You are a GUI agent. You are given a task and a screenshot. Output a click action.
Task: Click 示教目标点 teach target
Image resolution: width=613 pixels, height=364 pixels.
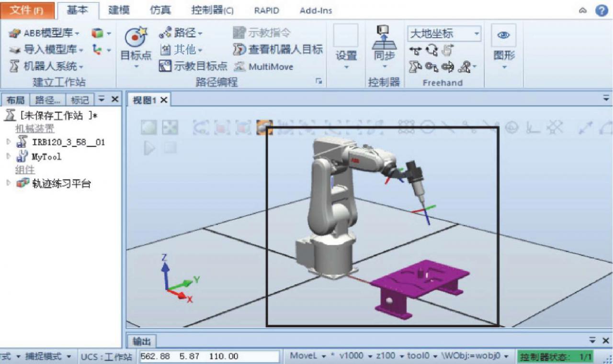(x=193, y=66)
